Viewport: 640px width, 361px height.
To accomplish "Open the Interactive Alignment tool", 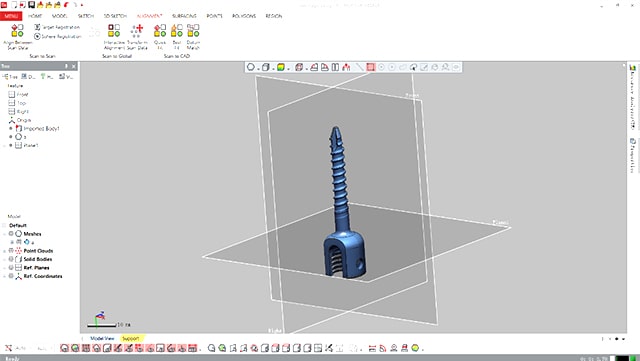I will tap(114, 36).
